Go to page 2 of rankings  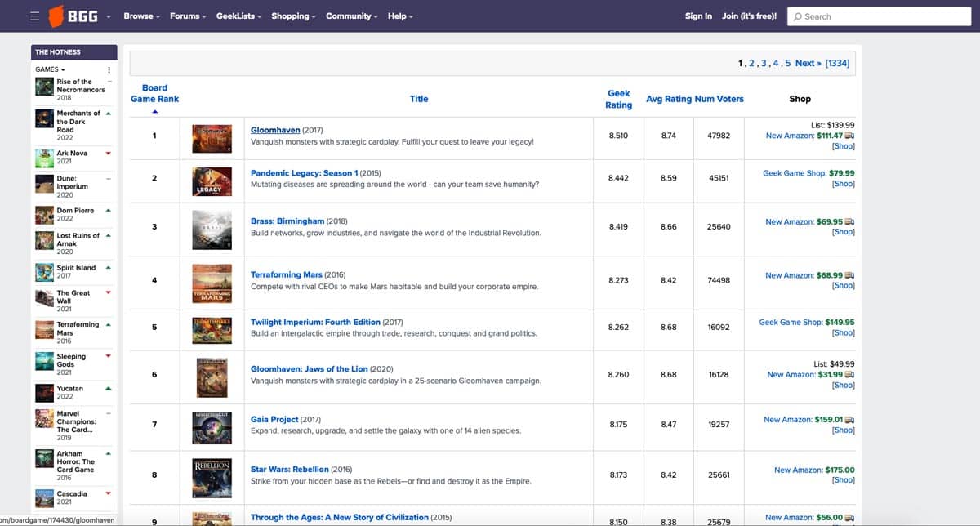pyautogui.click(x=751, y=63)
